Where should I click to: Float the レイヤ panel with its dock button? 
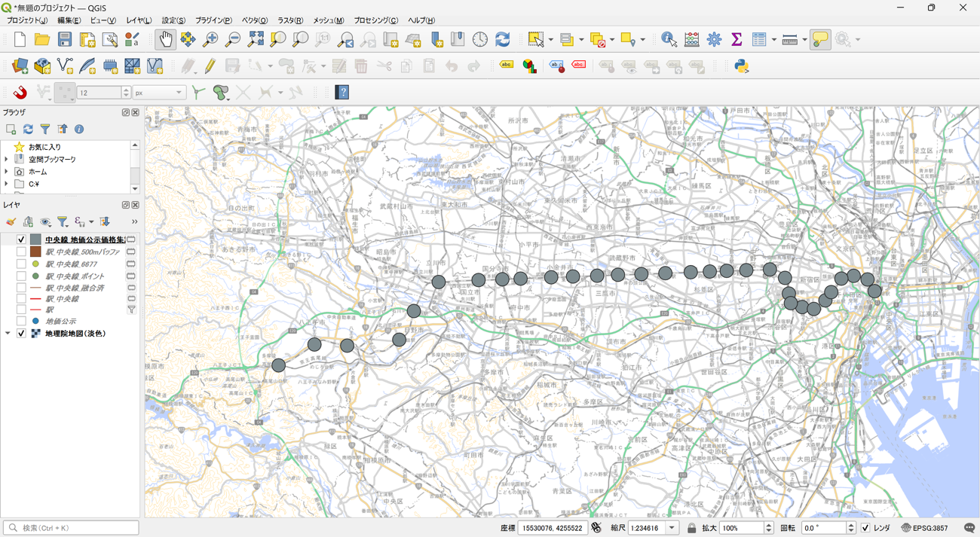[x=126, y=205]
